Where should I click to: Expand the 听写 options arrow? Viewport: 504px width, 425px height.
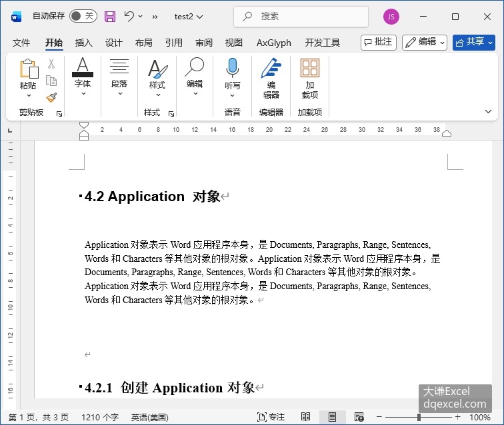pyautogui.click(x=233, y=95)
